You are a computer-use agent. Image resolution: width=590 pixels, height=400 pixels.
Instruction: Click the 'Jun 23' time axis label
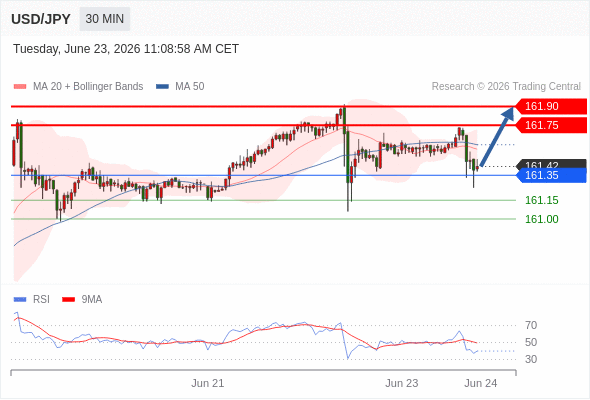tap(401, 383)
